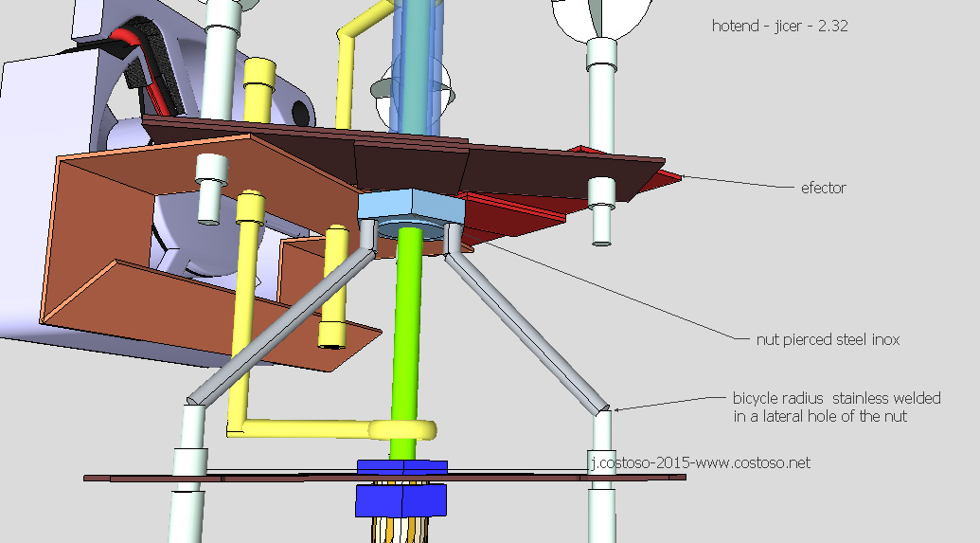Viewport: 980px width, 543px height.
Task: Select the 'bicycle radius stainless welded' annotation
Action: tap(837, 399)
